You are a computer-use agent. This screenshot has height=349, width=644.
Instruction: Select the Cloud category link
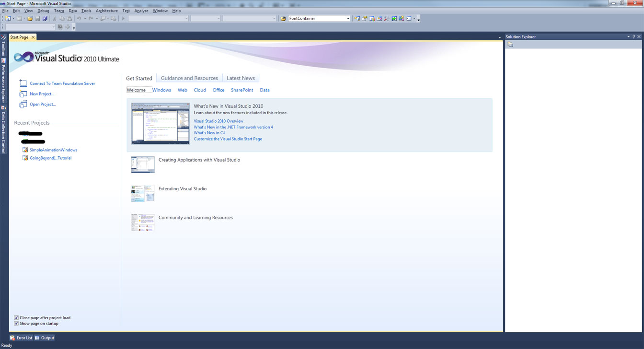coord(200,90)
